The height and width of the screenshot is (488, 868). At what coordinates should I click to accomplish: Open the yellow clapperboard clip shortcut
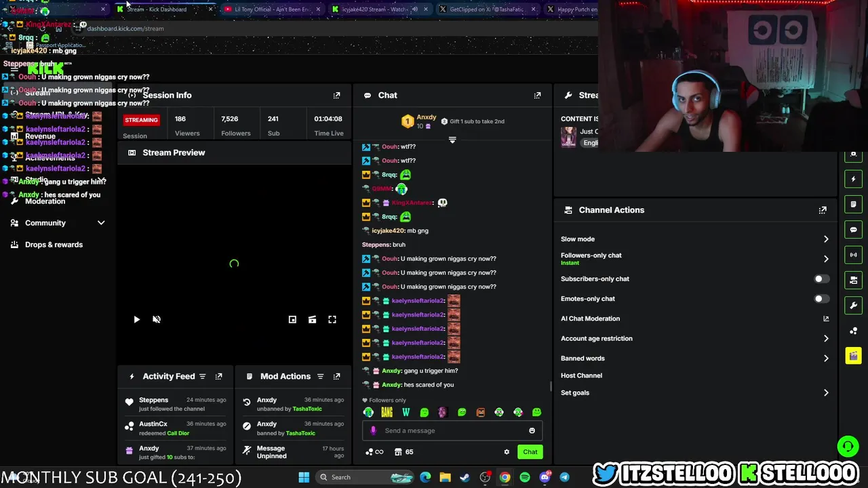point(853,356)
